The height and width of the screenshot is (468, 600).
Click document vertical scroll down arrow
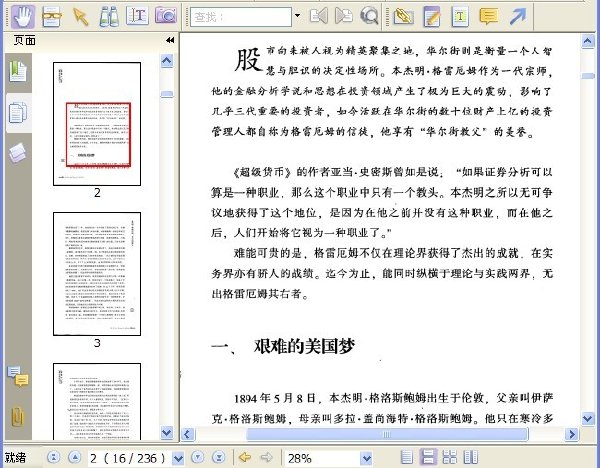[588, 418]
